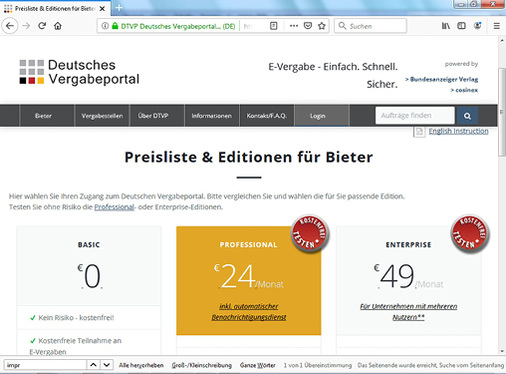Open the Informationen menu
The height and width of the screenshot is (374, 506).
pos(212,116)
